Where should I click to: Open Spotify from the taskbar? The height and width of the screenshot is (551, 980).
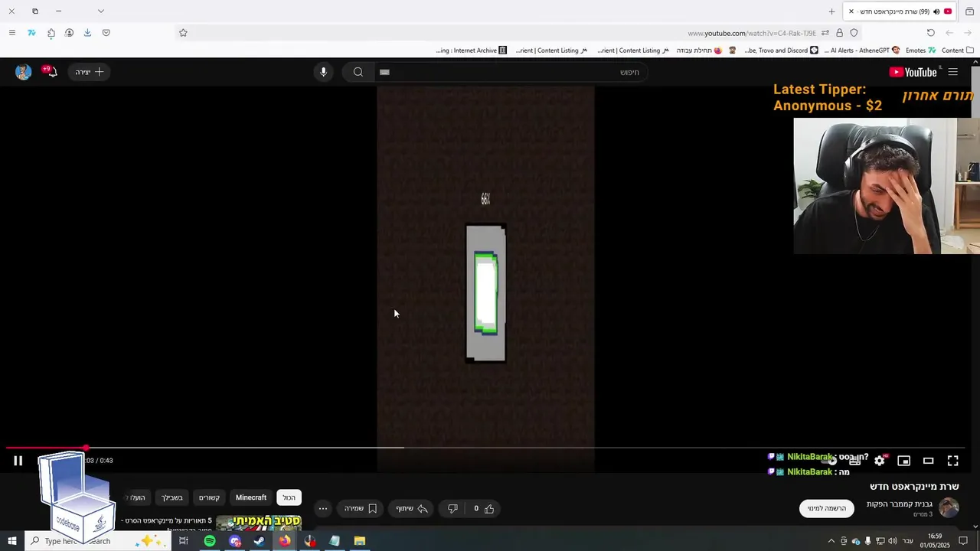(x=210, y=541)
